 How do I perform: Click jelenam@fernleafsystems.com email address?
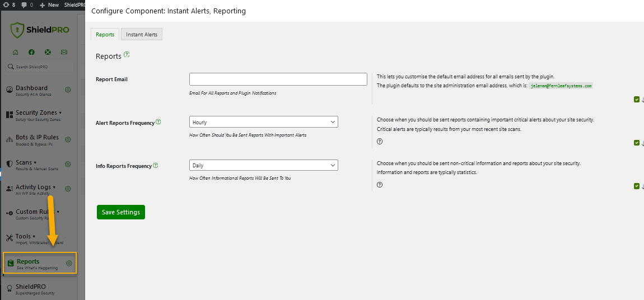pyautogui.click(x=561, y=86)
